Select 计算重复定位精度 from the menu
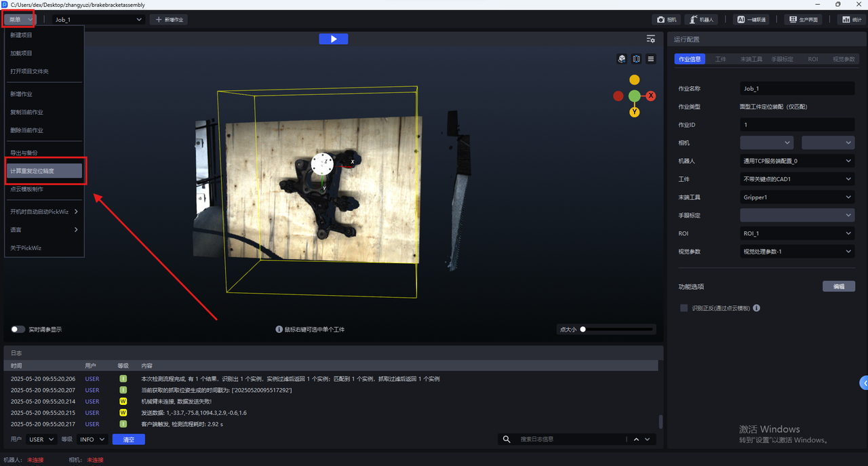The image size is (868, 466). (44, 171)
